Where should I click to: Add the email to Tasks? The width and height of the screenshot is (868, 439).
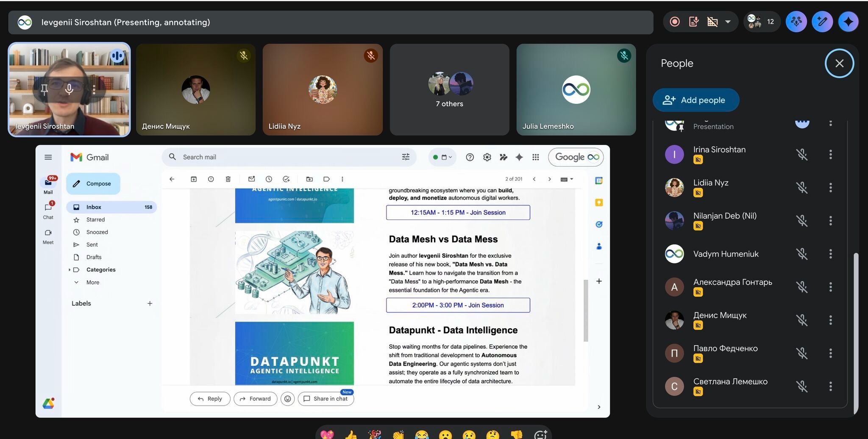point(286,179)
